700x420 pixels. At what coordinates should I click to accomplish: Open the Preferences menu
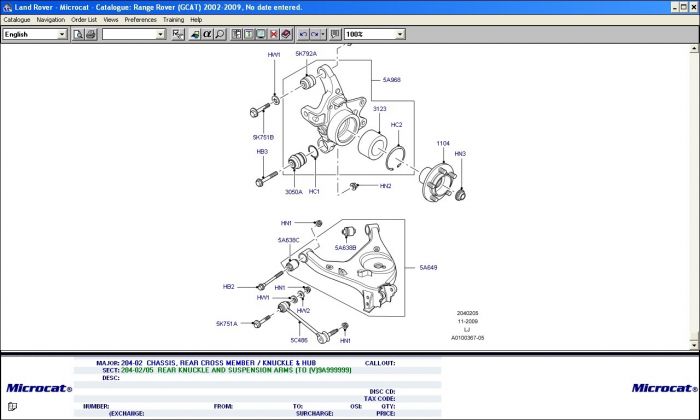point(140,20)
